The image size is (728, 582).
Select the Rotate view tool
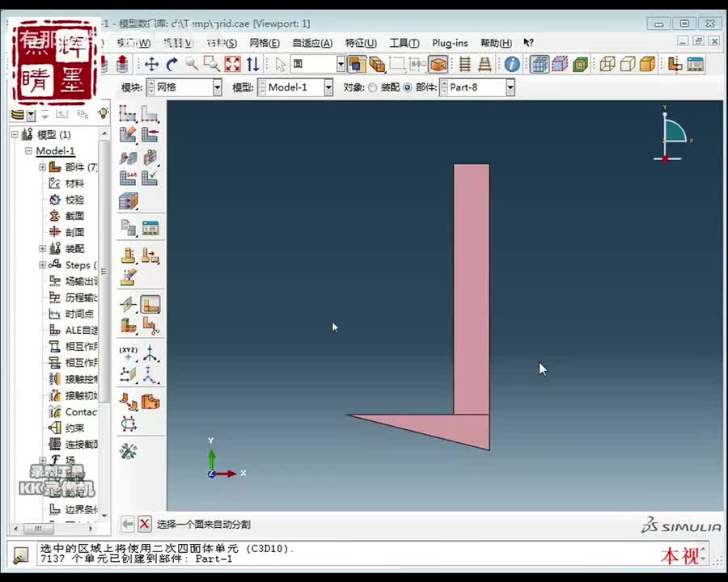pyautogui.click(x=171, y=64)
